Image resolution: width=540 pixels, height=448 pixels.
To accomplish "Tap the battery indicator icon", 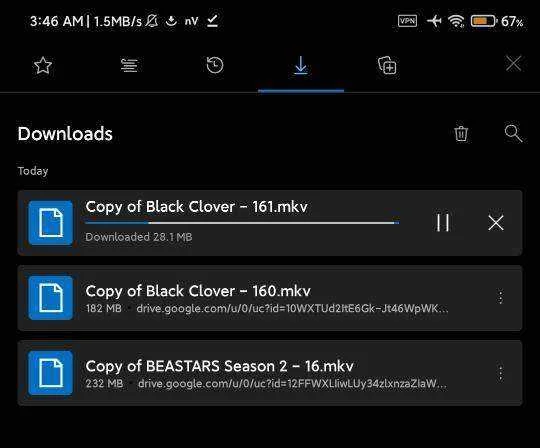I will click(x=484, y=21).
